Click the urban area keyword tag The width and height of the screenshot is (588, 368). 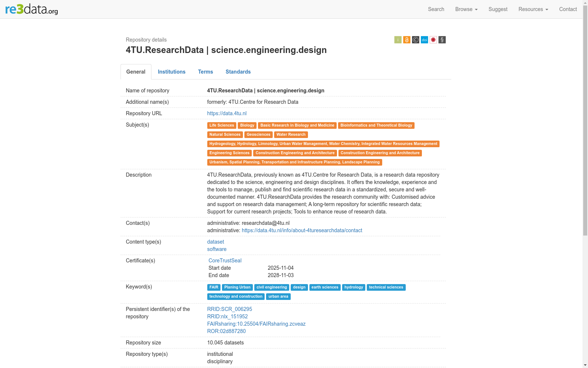pos(278,297)
